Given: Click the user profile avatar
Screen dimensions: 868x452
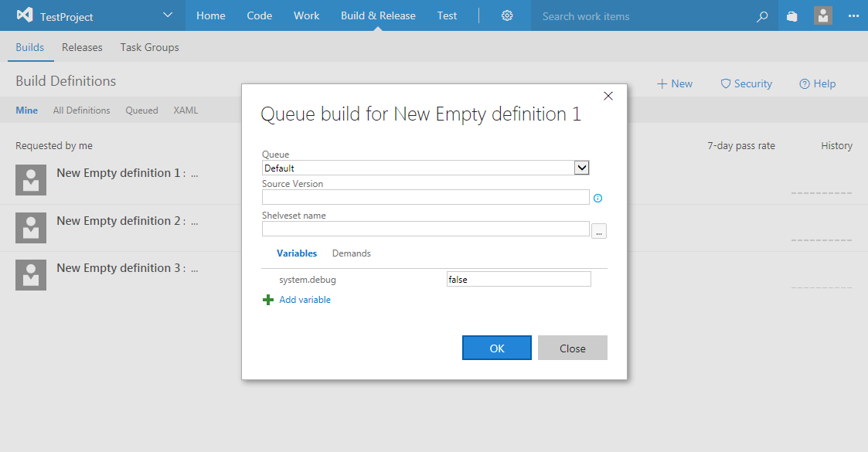Looking at the screenshot, I should point(823,15).
